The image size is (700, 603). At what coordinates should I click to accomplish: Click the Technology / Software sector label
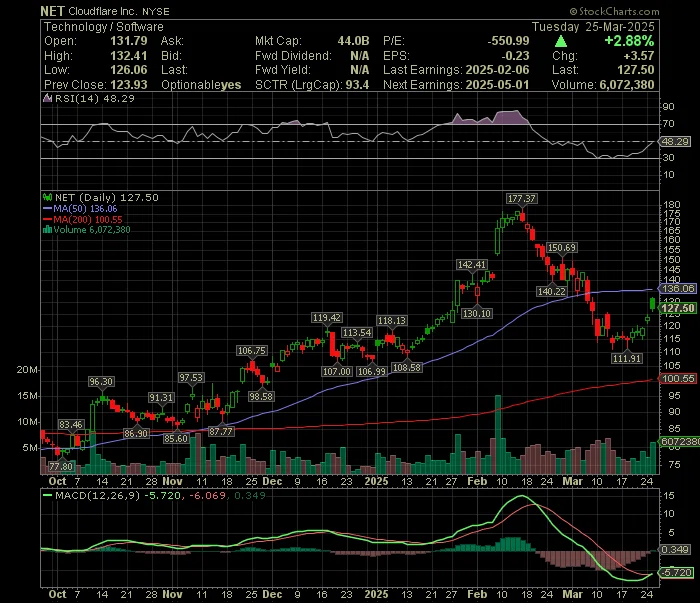[104, 27]
